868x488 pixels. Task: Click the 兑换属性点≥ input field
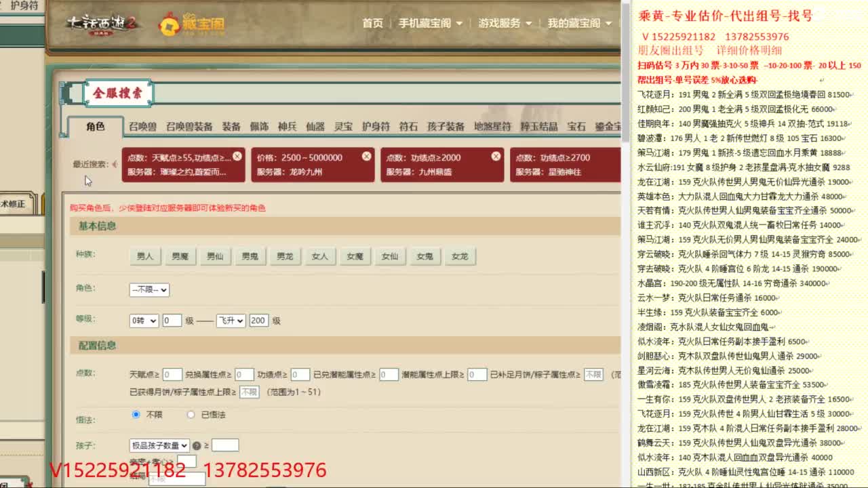point(244,374)
